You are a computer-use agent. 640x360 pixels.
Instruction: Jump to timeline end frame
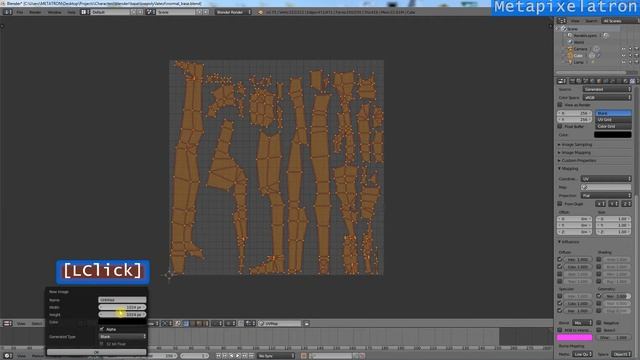(251, 356)
